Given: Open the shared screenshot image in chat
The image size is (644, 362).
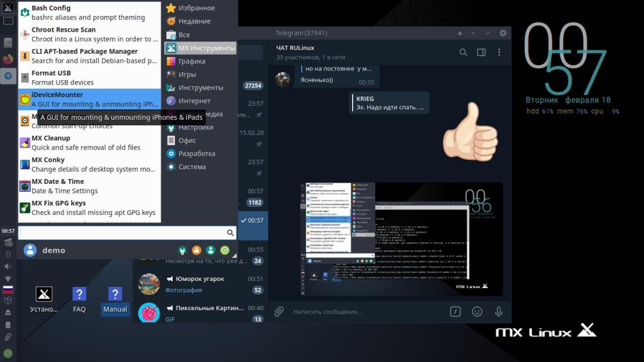Looking at the screenshot, I should click(x=402, y=239).
